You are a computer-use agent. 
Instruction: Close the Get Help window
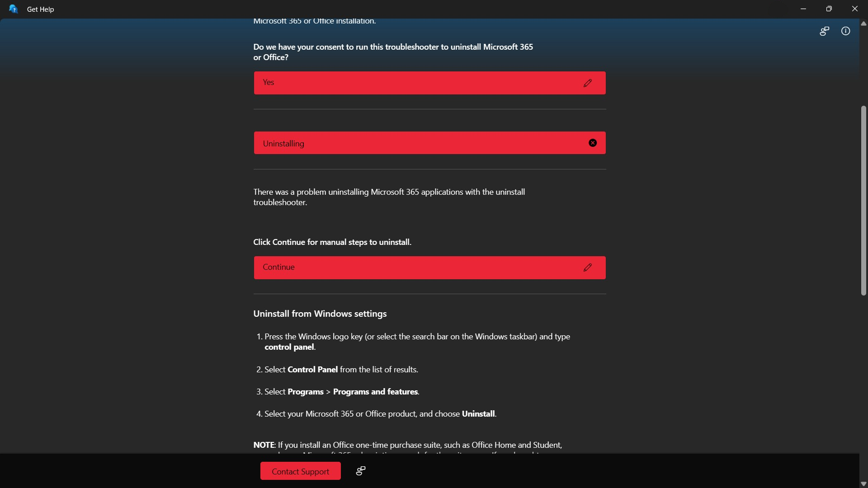point(855,9)
